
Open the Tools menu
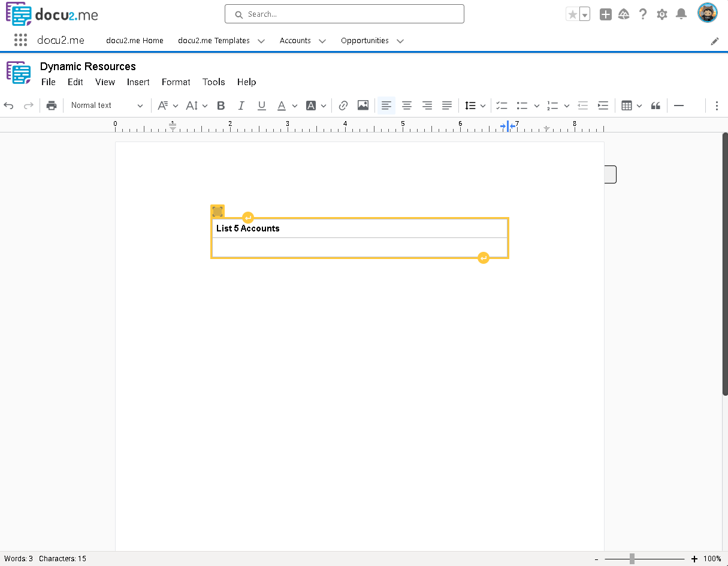tap(214, 82)
